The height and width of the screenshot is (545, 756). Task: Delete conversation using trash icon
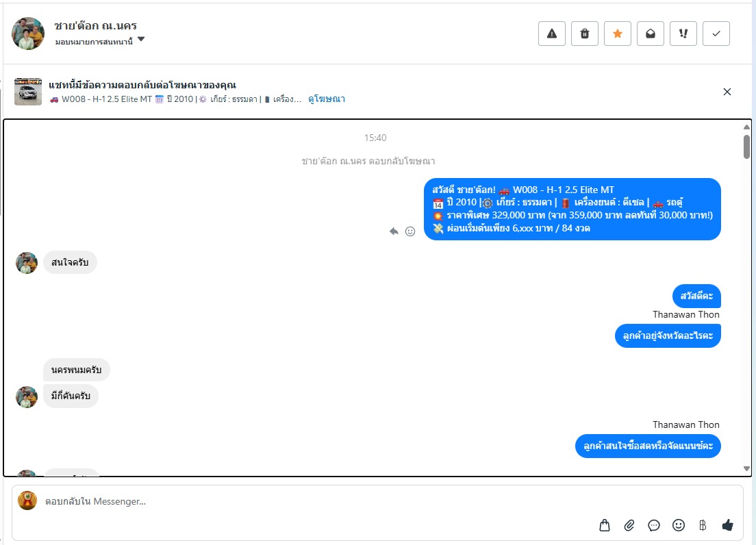point(584,34)
